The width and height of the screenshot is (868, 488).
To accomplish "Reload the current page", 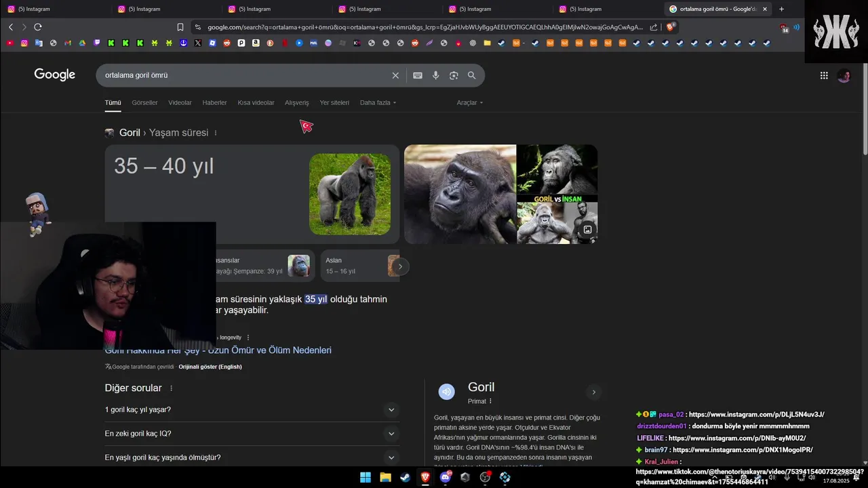I will pyautogui.click(x=38, y=27).
